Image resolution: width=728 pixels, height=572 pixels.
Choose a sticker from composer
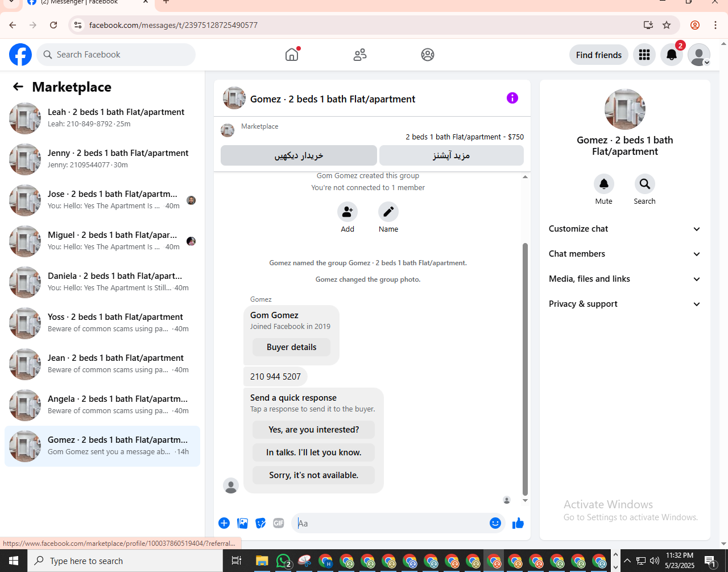[x=260, y=523]
